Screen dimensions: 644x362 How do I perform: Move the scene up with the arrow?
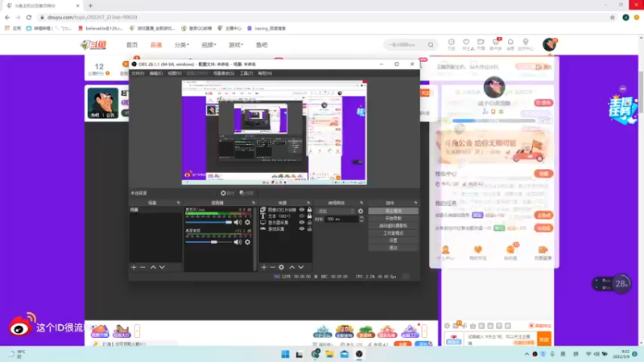(153, 267)
